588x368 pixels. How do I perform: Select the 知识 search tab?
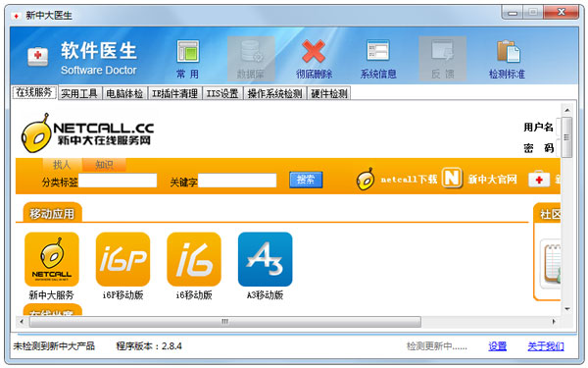tap(104, 165)
